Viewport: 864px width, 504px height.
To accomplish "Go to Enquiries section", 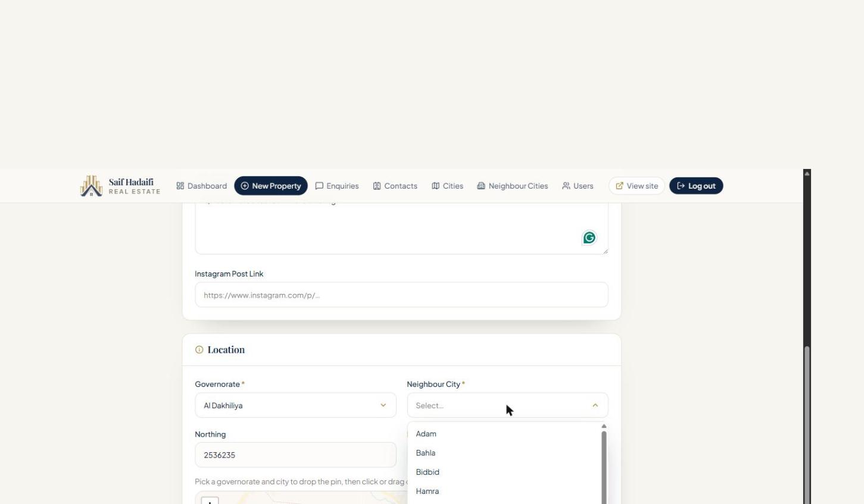I will pos(337,186).
